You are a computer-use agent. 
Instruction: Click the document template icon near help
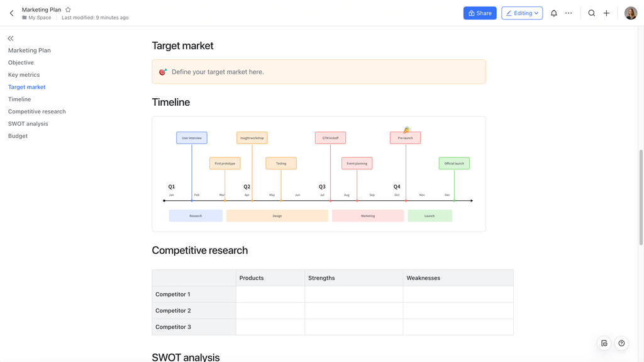[x=604, y=343]
